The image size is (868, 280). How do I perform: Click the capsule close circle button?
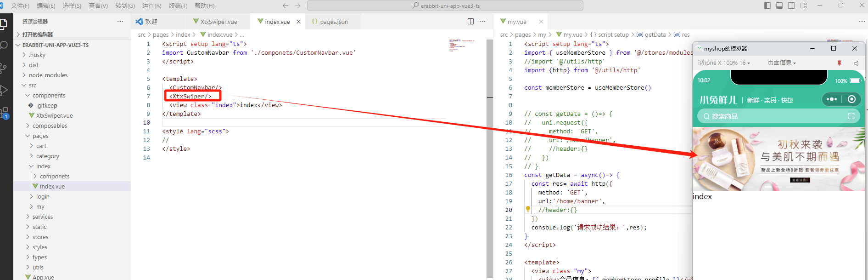[852, 99]
